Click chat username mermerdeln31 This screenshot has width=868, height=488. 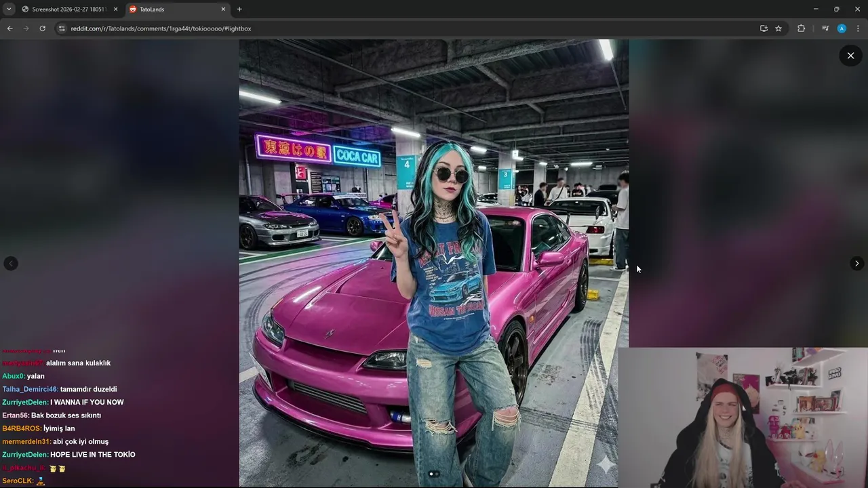tap(26, 442)
